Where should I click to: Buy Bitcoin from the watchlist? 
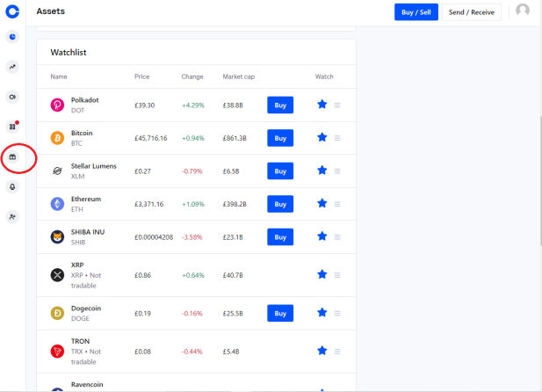coord(280,138)
